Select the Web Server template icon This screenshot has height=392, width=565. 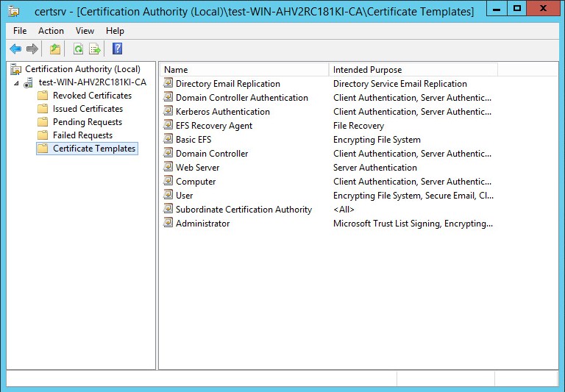click(x=168, y=167)
